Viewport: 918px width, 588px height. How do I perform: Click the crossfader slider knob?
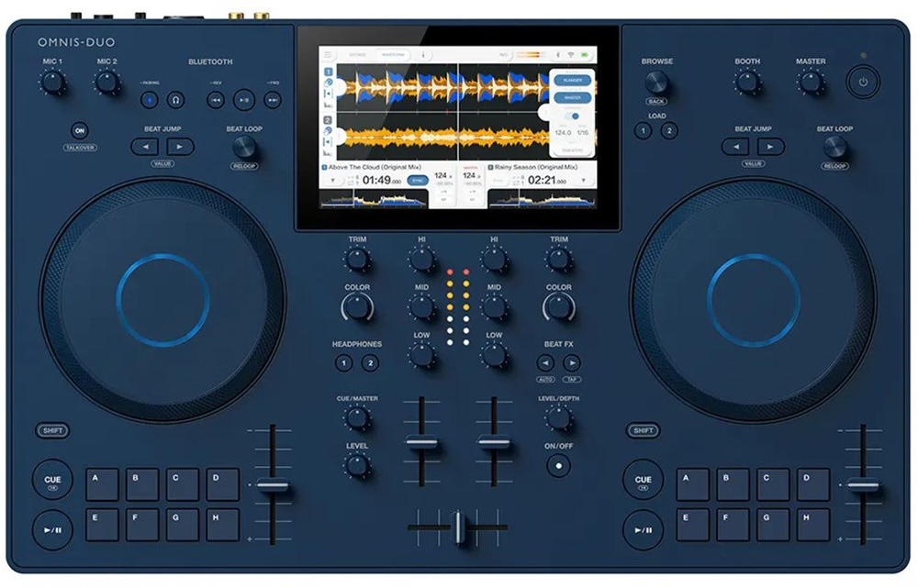point(457,527)
